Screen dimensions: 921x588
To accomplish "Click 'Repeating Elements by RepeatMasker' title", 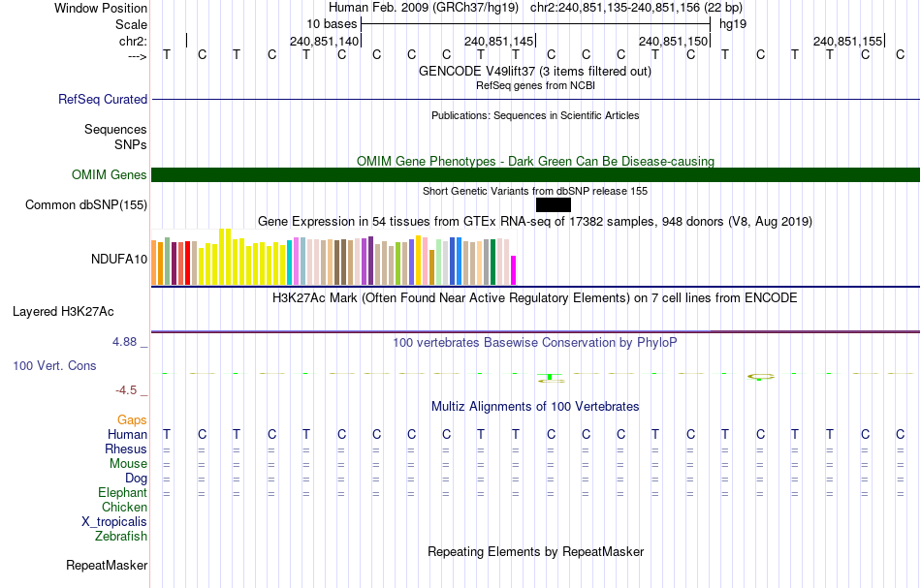I will pos(536,552).
